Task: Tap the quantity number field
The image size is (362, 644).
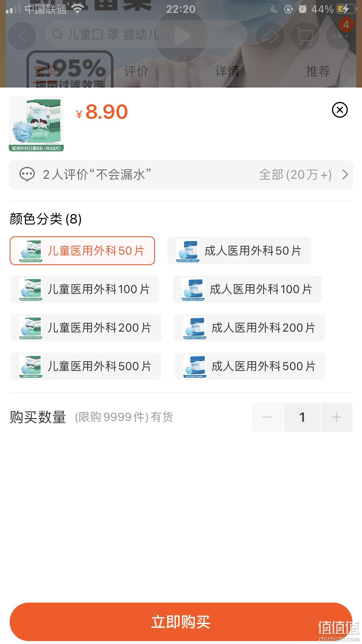Action: pyautogui.click(x=302, y=417)
